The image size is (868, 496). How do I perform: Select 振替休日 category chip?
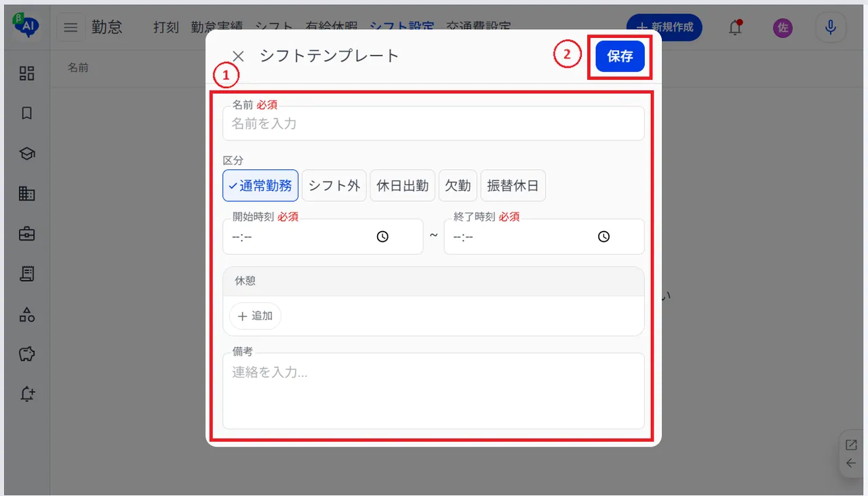pos(513,186)
